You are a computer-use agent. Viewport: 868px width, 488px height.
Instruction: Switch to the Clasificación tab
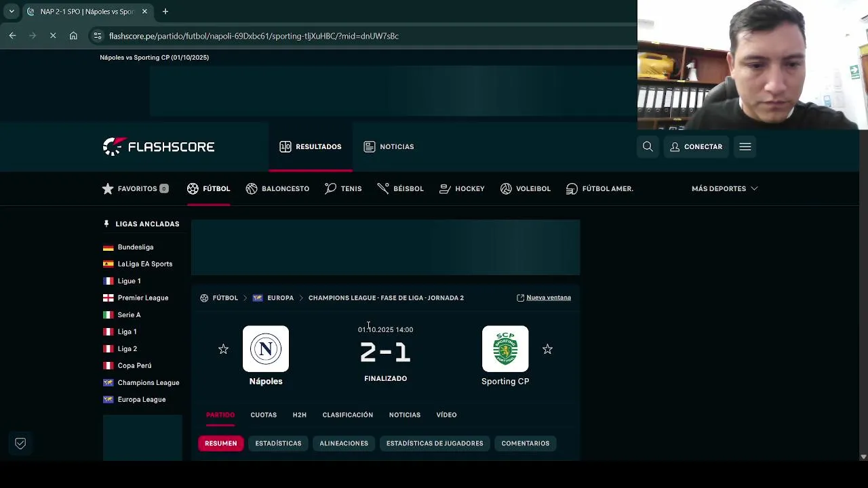pos(348,415)
